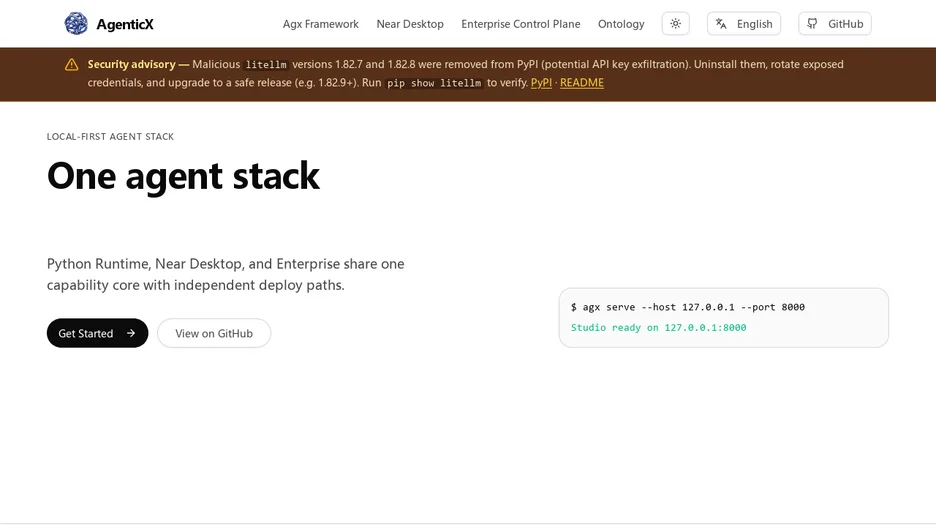Open the Agx Framework page

(321, 24)
